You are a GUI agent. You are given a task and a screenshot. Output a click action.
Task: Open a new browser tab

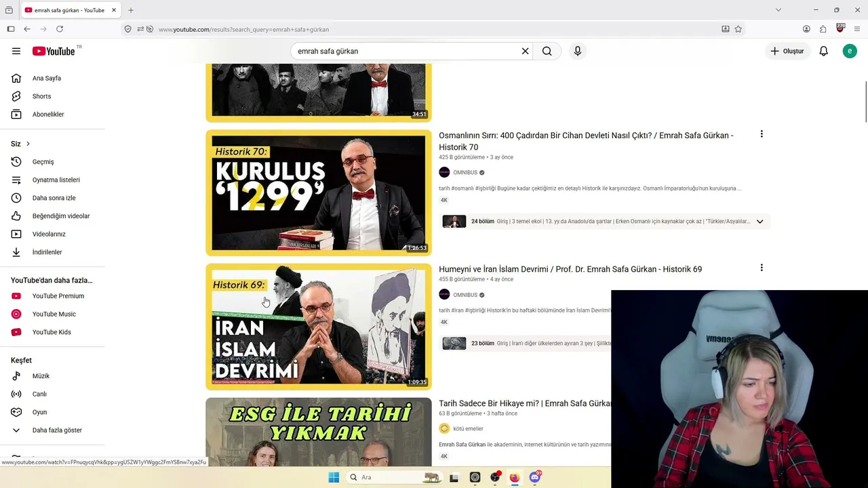click(131, 10)
